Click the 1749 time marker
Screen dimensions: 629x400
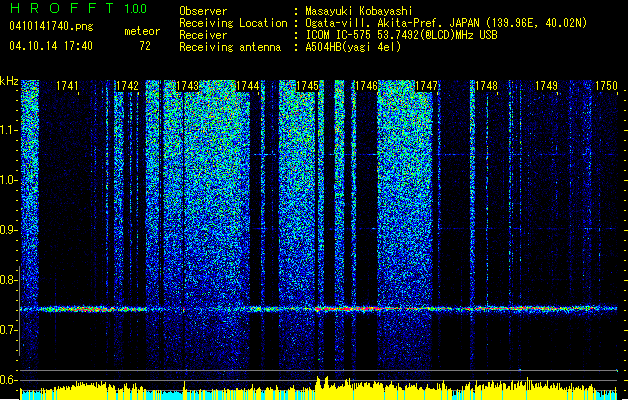546,86
